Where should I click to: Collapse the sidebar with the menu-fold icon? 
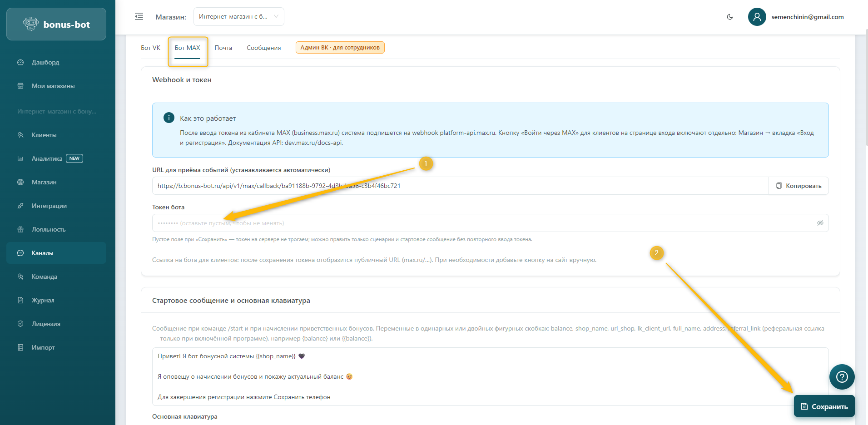pyautogui.click(x=139, y=17)
